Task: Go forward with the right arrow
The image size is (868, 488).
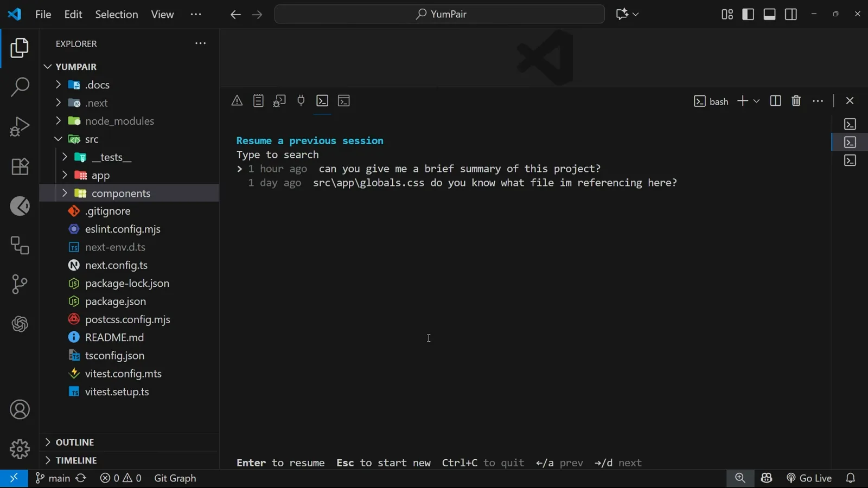Action: (x=257, y=15)
